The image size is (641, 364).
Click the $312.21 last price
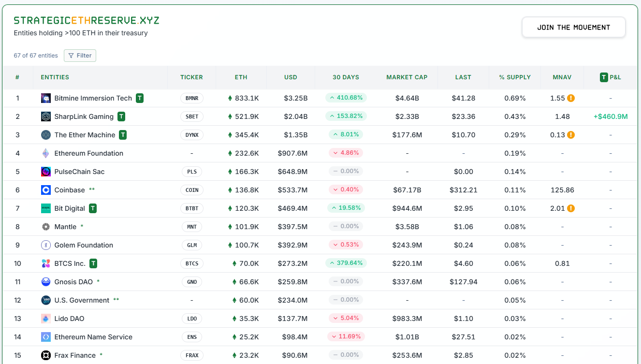point(463,190)
